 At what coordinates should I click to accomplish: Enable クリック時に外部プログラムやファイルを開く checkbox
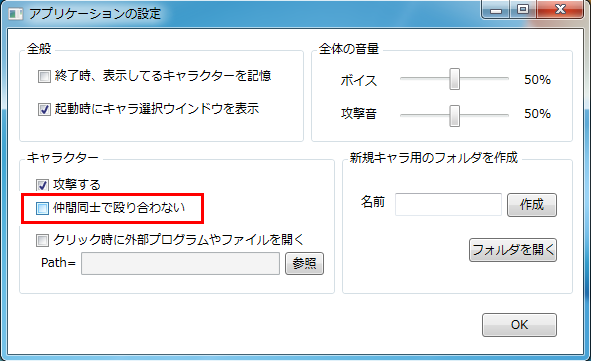[x=42, y=240]
